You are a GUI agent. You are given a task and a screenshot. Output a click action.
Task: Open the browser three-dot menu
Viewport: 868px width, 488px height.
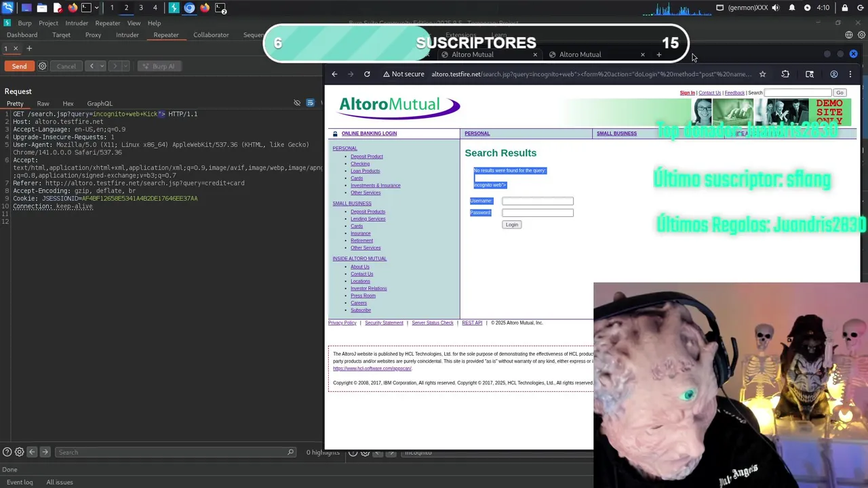(x=850, y=74)
